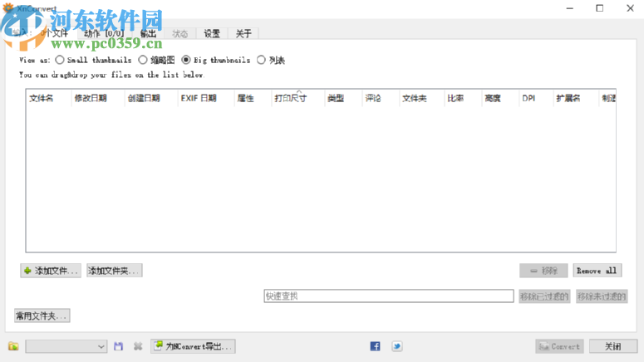Sort by 高度 column header

tap(500, 99)
